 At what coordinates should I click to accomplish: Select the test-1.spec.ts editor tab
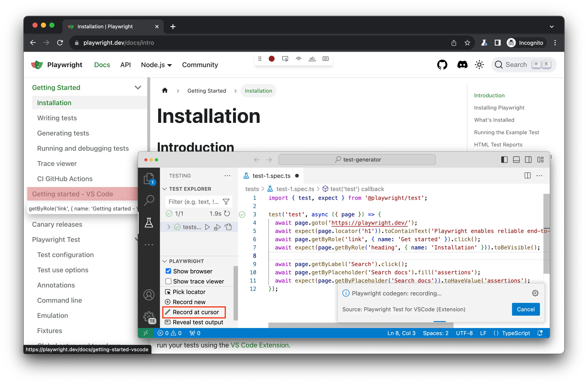coord(271,176)
